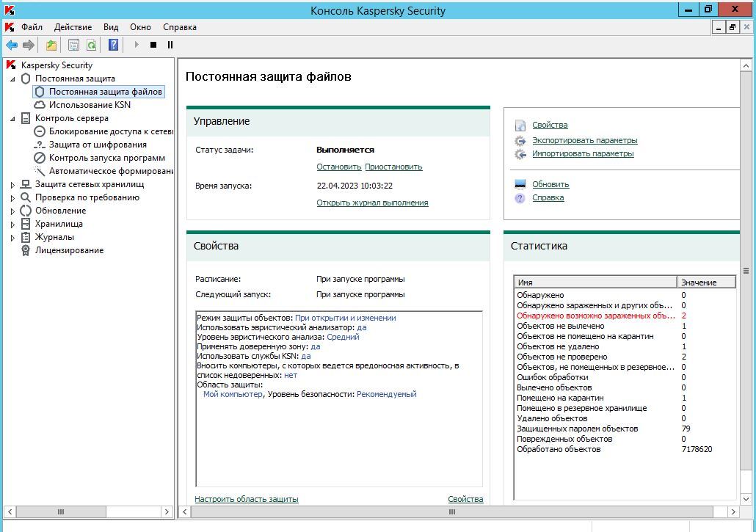Expand the Обновление tree node
Screen dimensions: 756x532
click(12, 211)
